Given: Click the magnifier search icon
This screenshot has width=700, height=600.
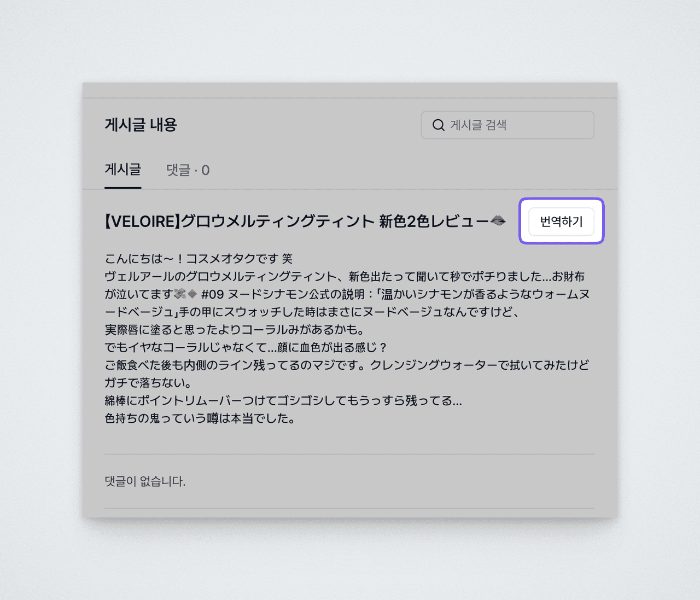Looking at the screenshot, I should click(x=439, y=125).
